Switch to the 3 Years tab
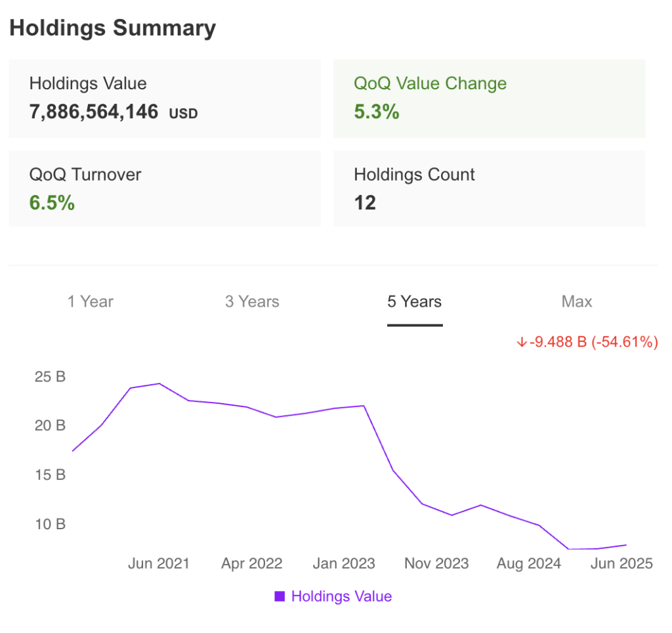This screenshot has height=633, width=672. click(252, 302)
